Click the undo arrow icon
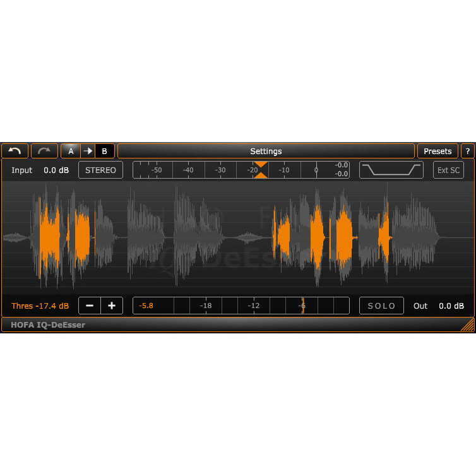The width and height of the screenshot is (476, 476). point(15,151)
